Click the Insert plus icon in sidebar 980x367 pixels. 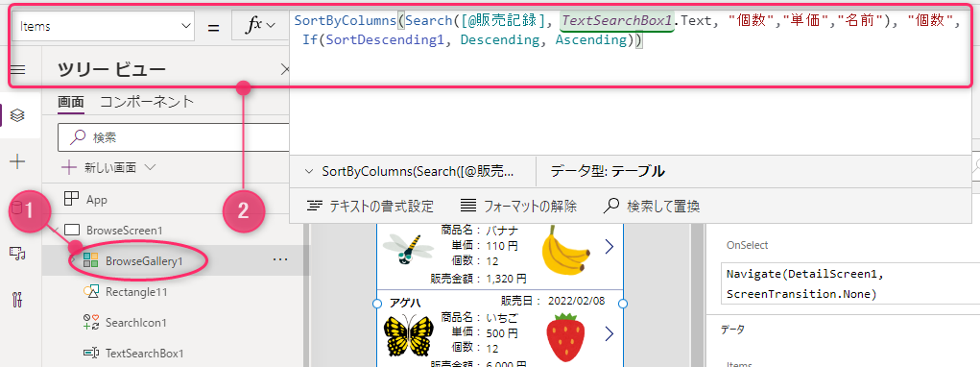(18, 162)
